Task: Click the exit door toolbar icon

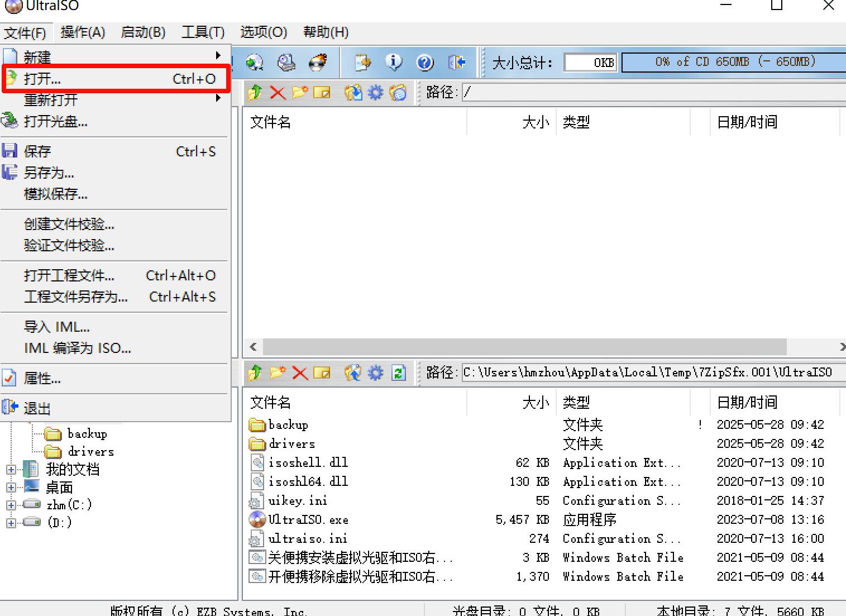Action: pyautogui.click(x=456, y=62)
